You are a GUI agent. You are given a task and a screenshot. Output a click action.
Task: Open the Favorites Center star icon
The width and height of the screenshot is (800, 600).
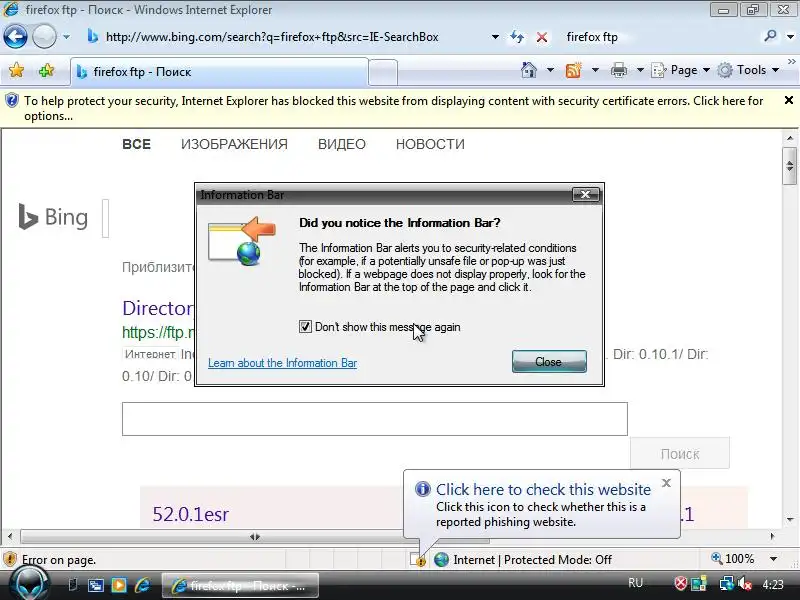click(x=16, y=70)
